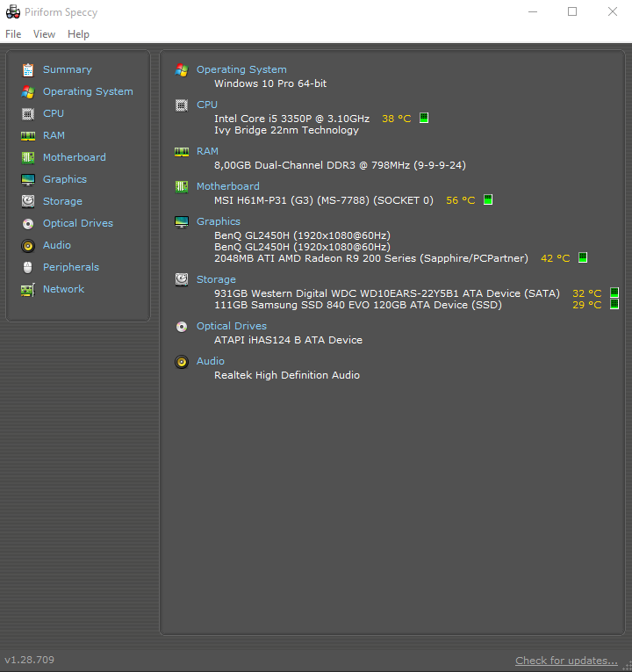Click the motherboard temperature value 56 °C
The width and height of the screenshot is (632, 672).
[461, 200]
